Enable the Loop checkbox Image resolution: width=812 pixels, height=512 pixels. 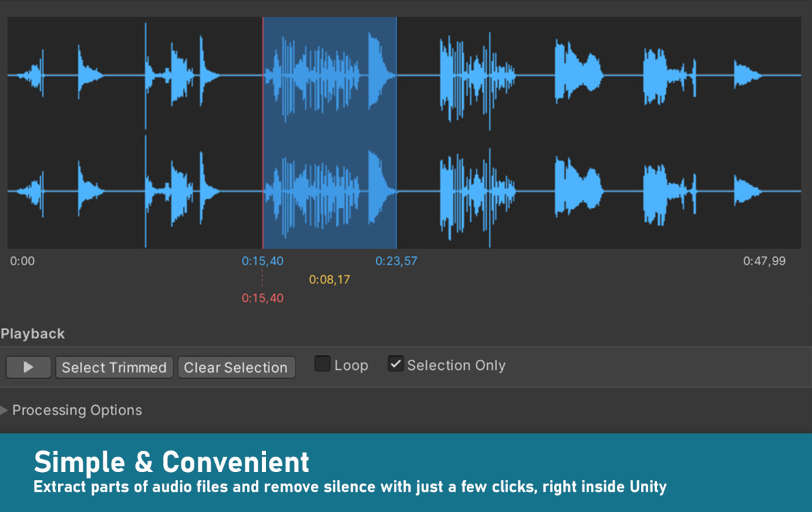point(323,365)
